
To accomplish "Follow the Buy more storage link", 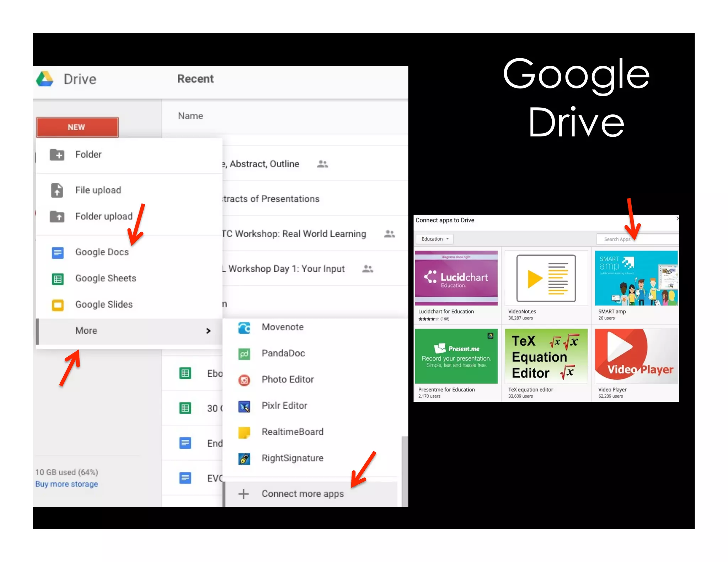I will tap(66, 484).
